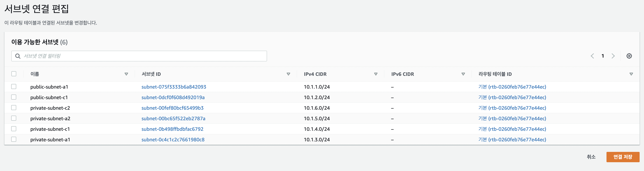Open route table link in private-subnet-c1 row
Screen dimensions: 644x171
coord(512,129)
